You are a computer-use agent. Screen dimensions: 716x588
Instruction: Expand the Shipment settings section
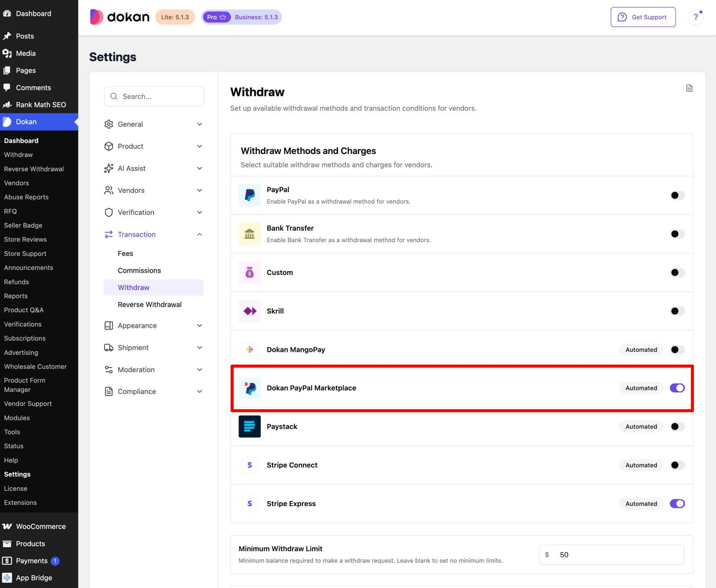154,348
